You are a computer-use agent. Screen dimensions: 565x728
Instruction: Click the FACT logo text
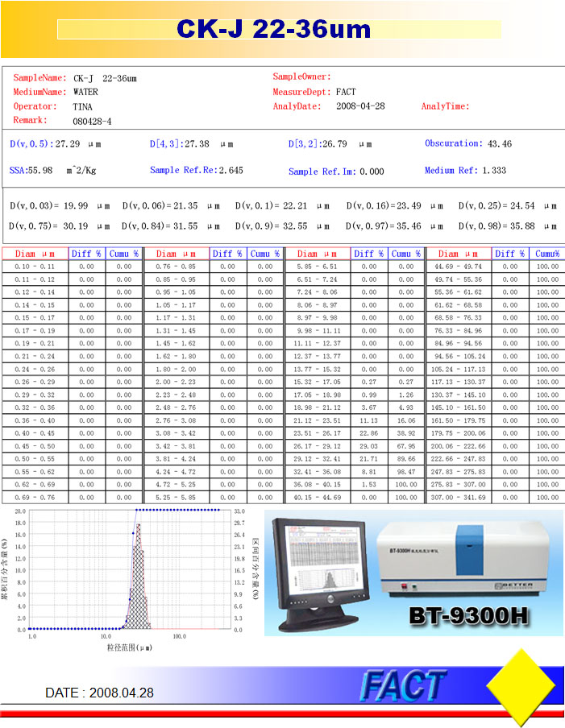pos(402,685)
